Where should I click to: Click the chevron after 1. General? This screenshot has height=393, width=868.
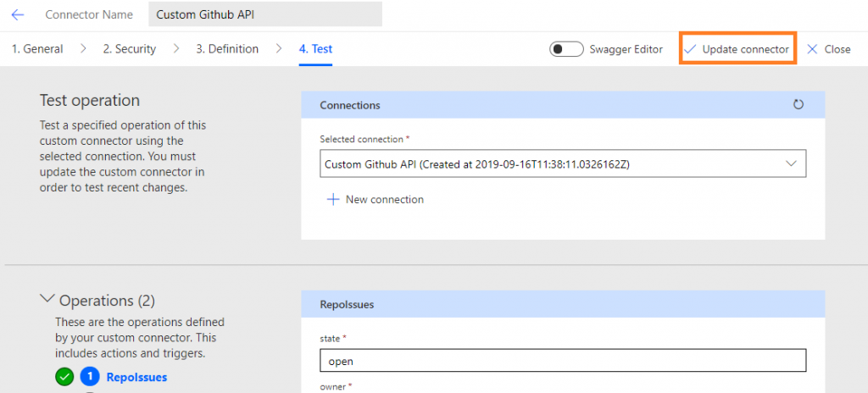(83, 49)
